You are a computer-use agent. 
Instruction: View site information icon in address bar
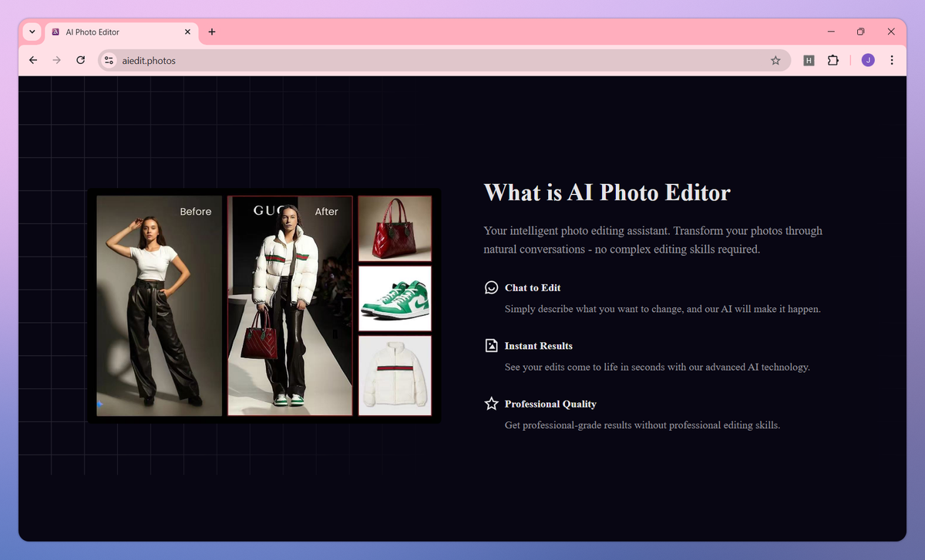pos(109,60)
